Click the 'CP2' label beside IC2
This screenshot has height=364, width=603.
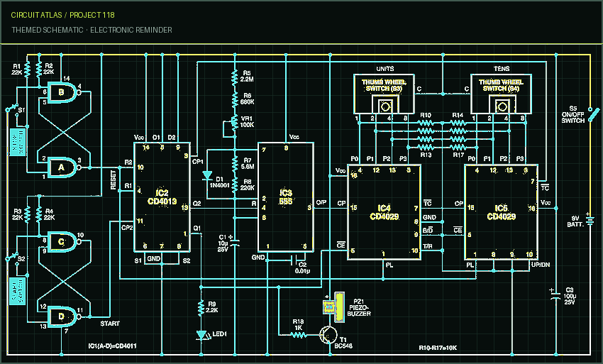[127, 227]
